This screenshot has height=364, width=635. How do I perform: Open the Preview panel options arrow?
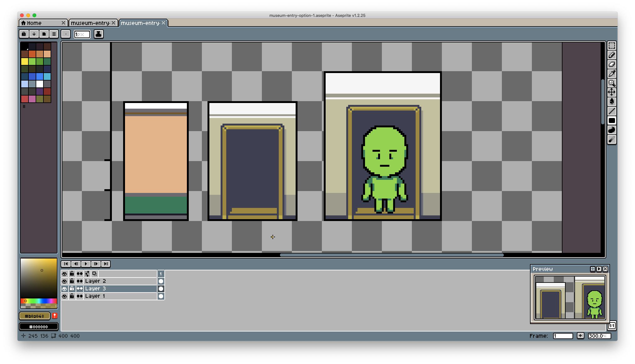click(599, 269)
